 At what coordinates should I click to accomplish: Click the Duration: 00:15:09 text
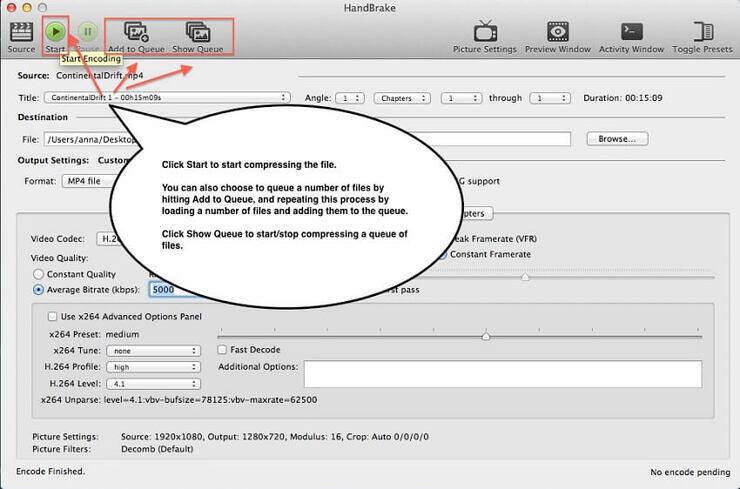click(x=623, y=98)
